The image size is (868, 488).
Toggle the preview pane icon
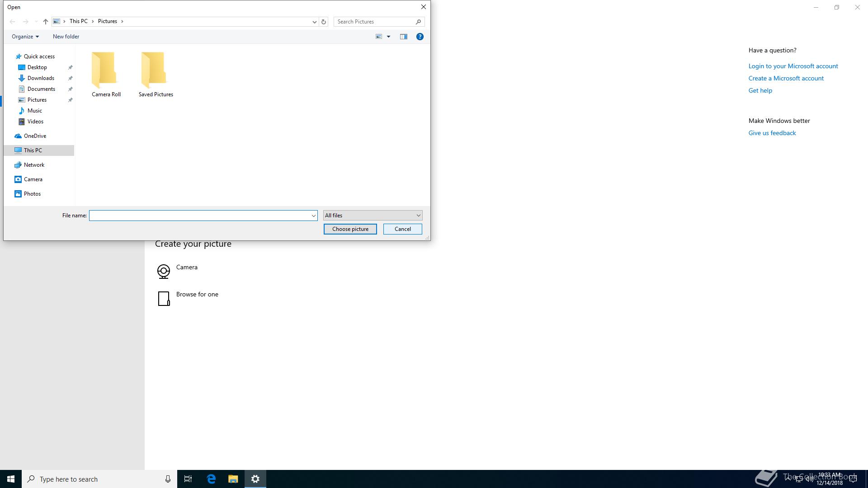(x=403, y=37)
